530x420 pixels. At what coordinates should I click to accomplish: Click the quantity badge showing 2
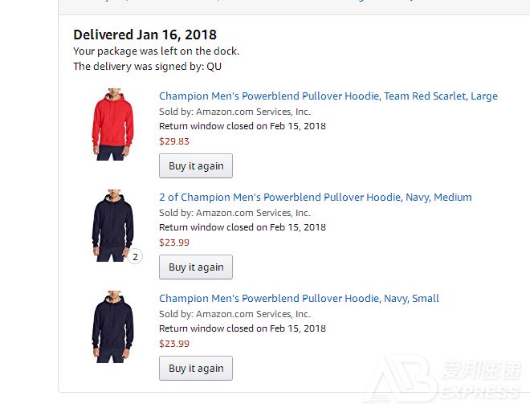[x=135, y=257]
